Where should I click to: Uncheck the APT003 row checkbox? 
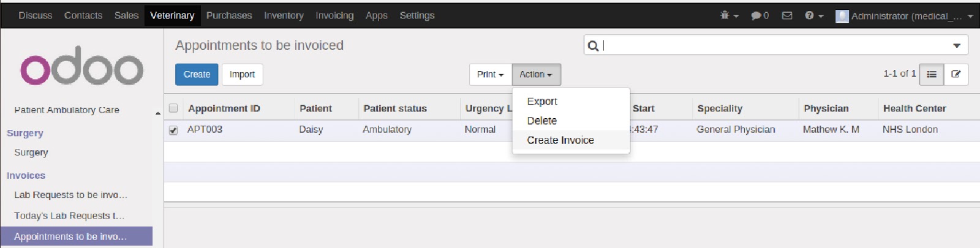pos(173,130)
